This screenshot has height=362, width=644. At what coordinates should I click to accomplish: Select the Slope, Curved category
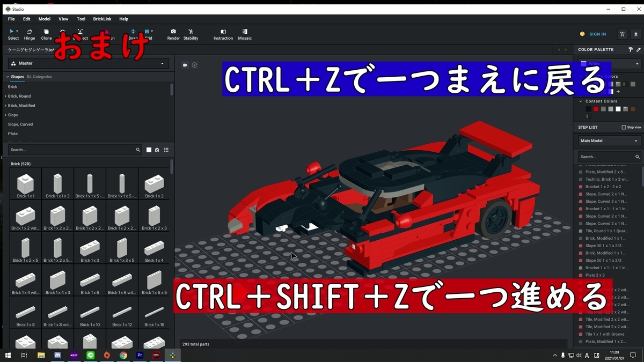(x=20, y=124)
